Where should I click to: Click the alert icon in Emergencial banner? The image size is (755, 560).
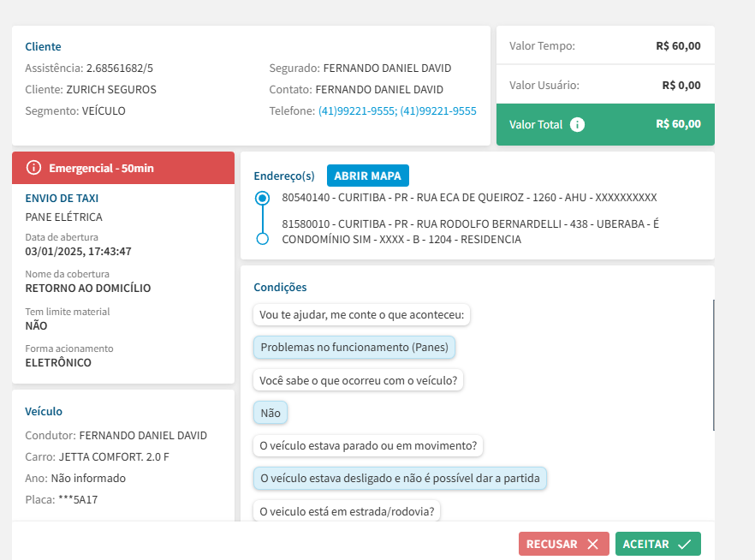pyautogui.click(x=34, y=168)
